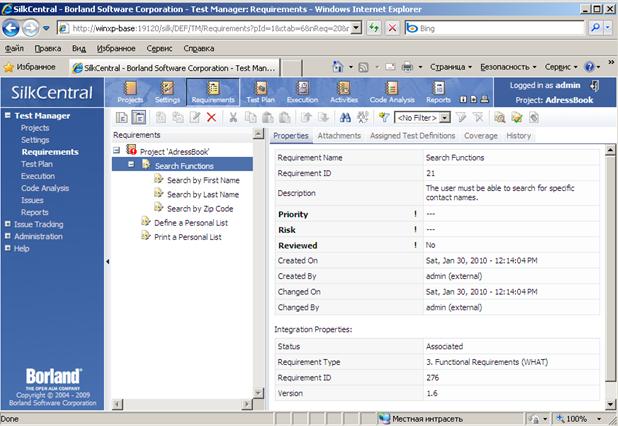The width and height of the screenshot is (618, 426).
Task: Click the properties pane vertical scrollbar
Action: click(x=610, y=278)
